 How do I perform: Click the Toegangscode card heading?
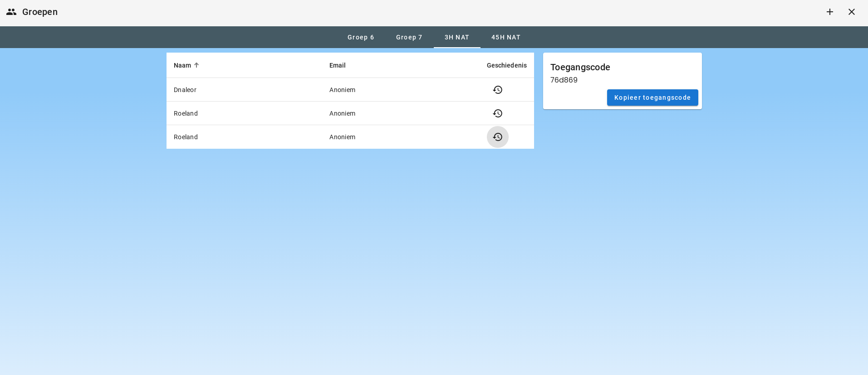580,67
